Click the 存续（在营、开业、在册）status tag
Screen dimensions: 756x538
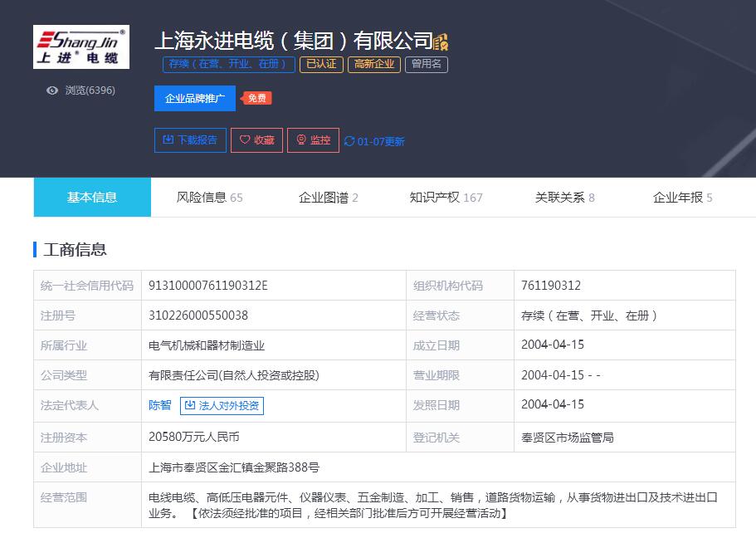click(x=228, y=64)
